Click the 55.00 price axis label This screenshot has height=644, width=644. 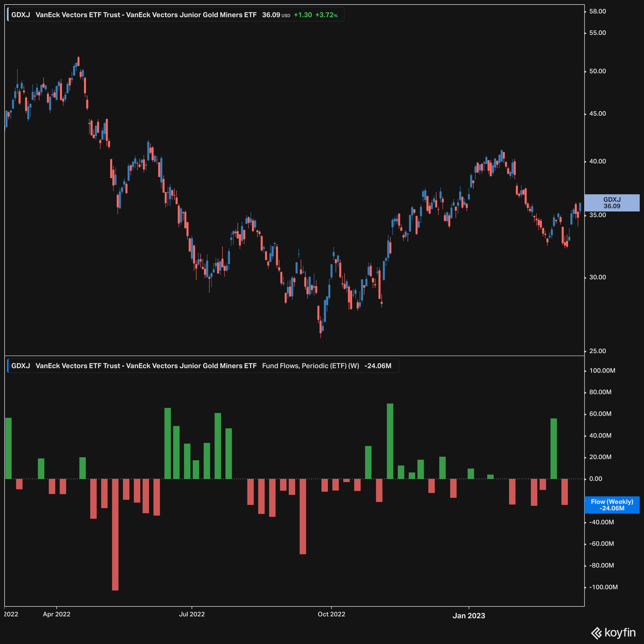click(597, 33)
